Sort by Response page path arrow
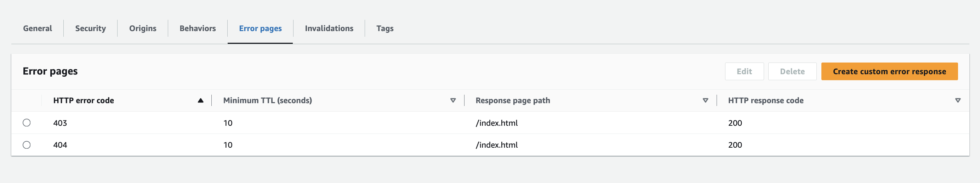Viewport: 980px width, 183px height. click(x=705, y=101)
